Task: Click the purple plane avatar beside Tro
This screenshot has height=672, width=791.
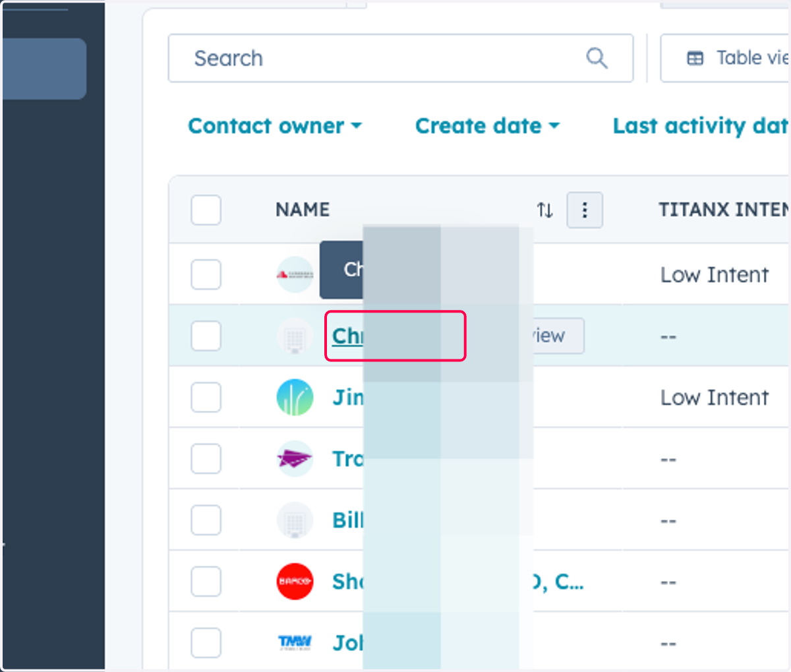Action: (x=295, y=458)
